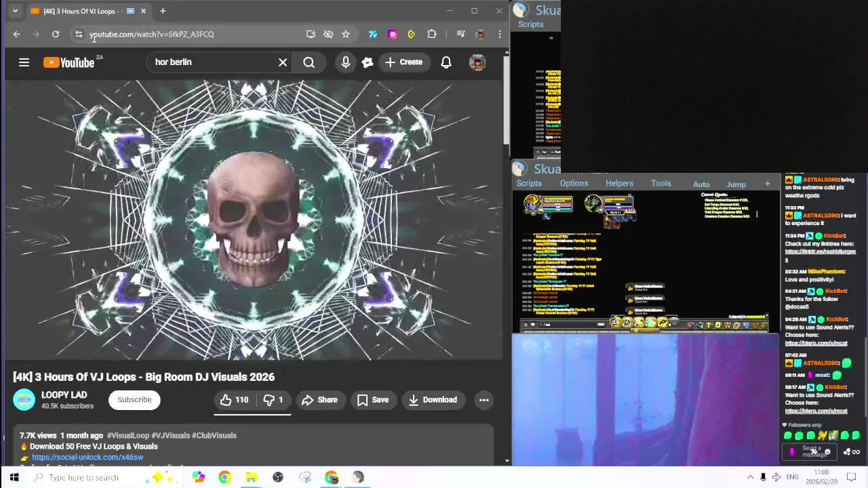
Task: Open the LOOPY LAD channel avatar
Action: [24, 400]
